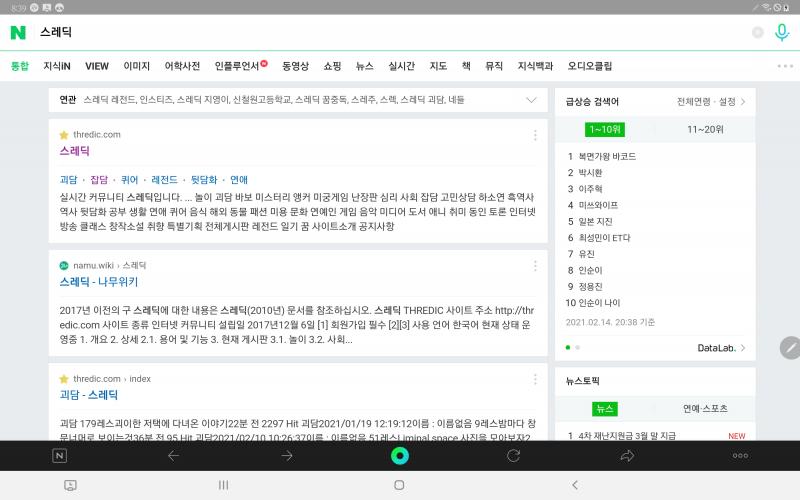800x500 pixels.
Task: Open 지식백과 tab
Action: (x=535, y=66)
